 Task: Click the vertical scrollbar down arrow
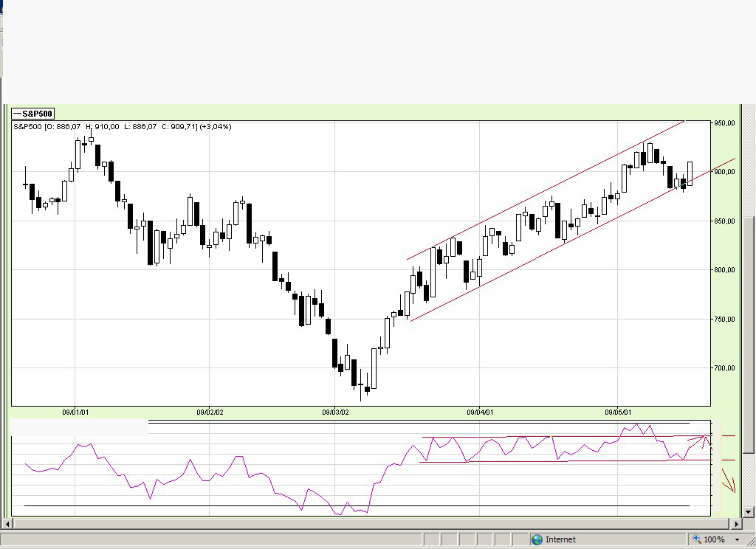click(749, 512)
